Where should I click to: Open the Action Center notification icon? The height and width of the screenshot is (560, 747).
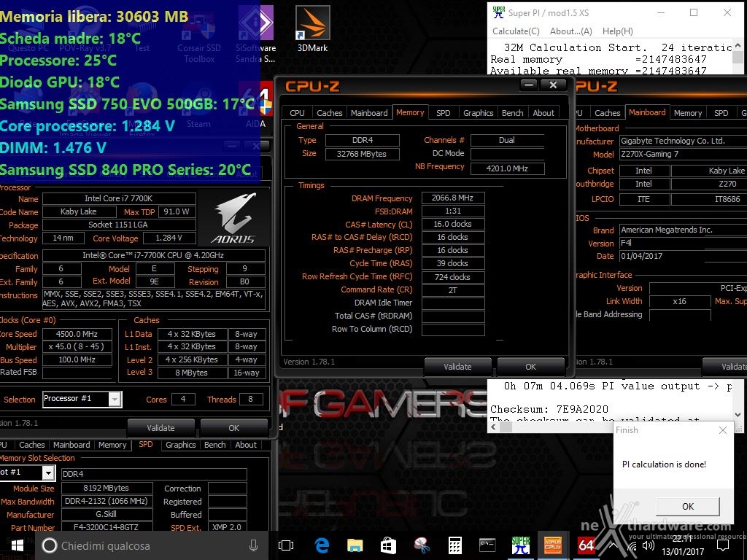coord(723,545)
